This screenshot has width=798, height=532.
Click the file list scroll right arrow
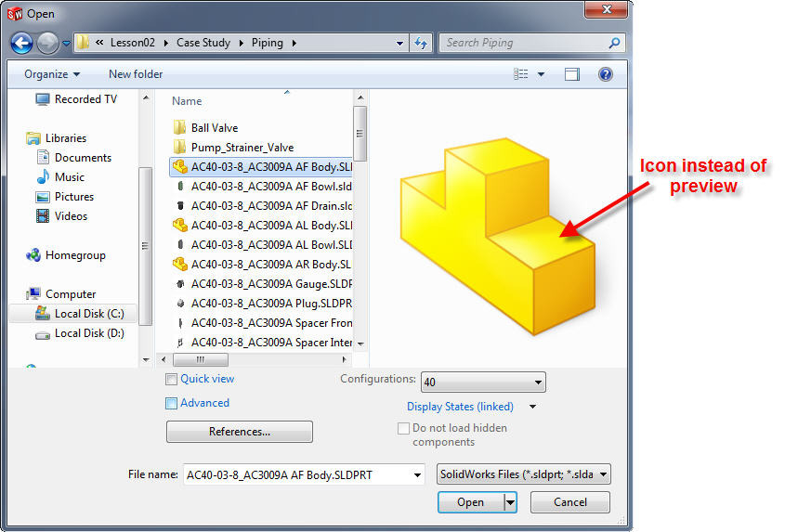tap(345, 359)
